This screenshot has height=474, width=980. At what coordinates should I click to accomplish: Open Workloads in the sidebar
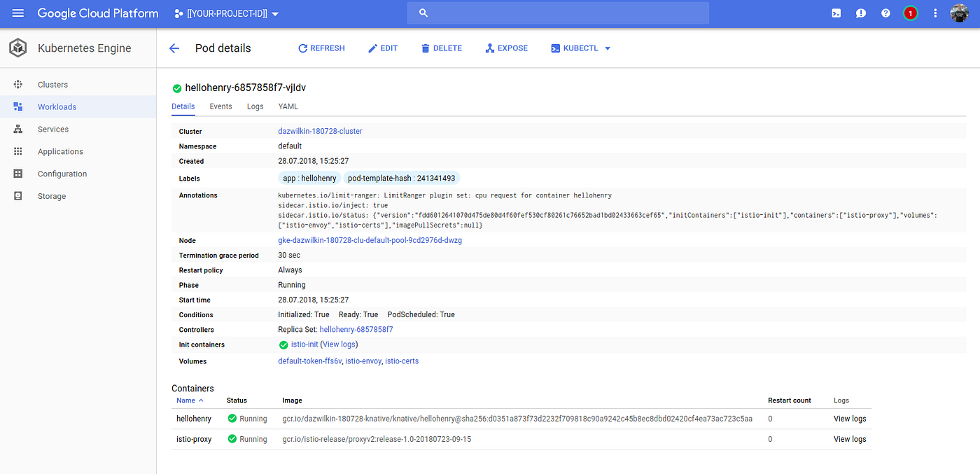point(57,107)
